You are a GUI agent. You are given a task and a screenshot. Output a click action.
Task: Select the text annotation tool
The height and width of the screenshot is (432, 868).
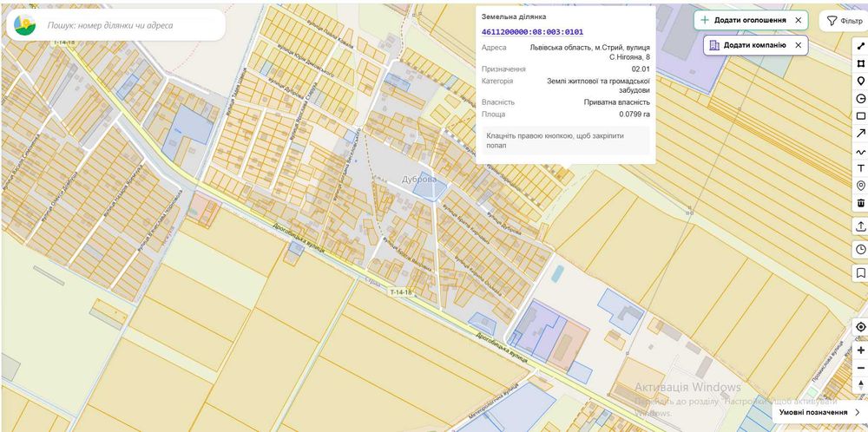pyautogui.click(x=860, y=168)
